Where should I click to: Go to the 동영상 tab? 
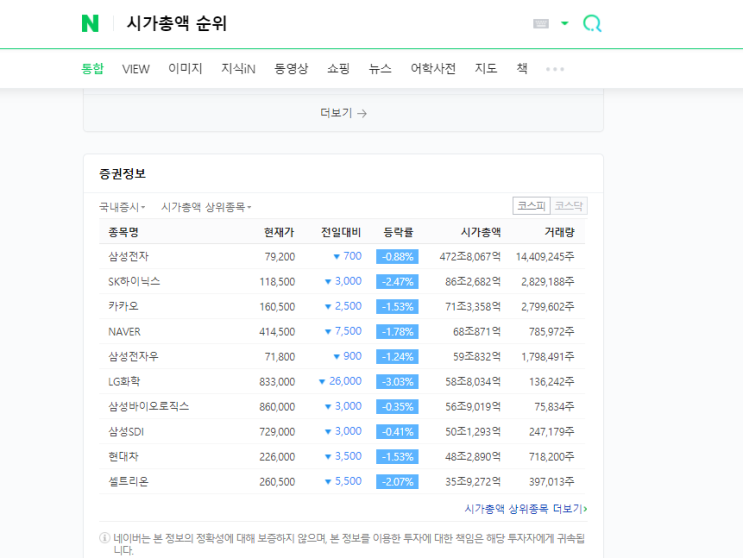point(291,69)
